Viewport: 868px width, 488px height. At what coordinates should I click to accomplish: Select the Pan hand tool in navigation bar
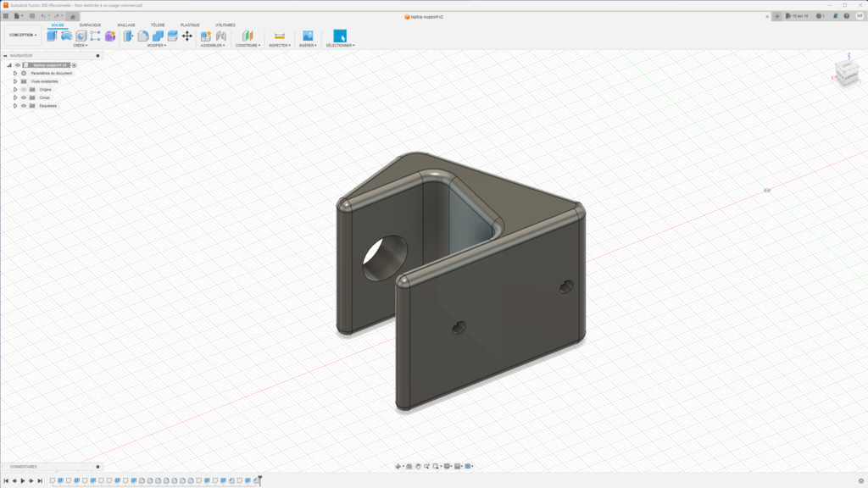tap(418, 467)
